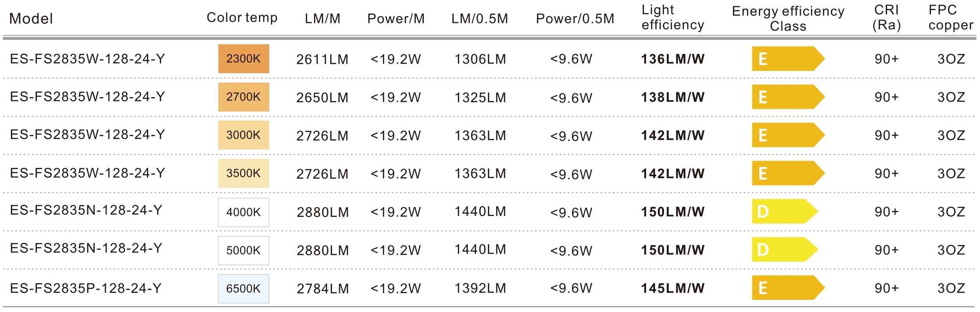Select the ES-FS2835P-128-24-Y model name
This screenshot has width=980, height=312.
coord(86,288)
